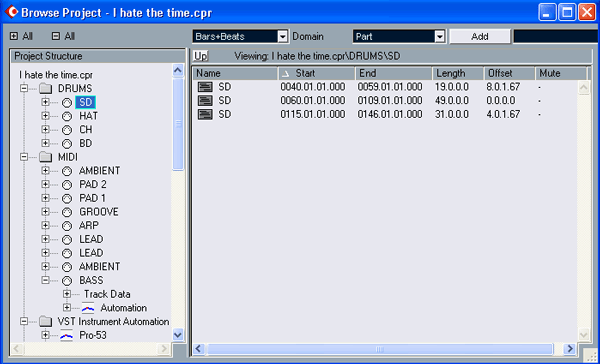Click the part icon of SD starting 0060.01.01.000
600x364 pixels.
point(205,101)
